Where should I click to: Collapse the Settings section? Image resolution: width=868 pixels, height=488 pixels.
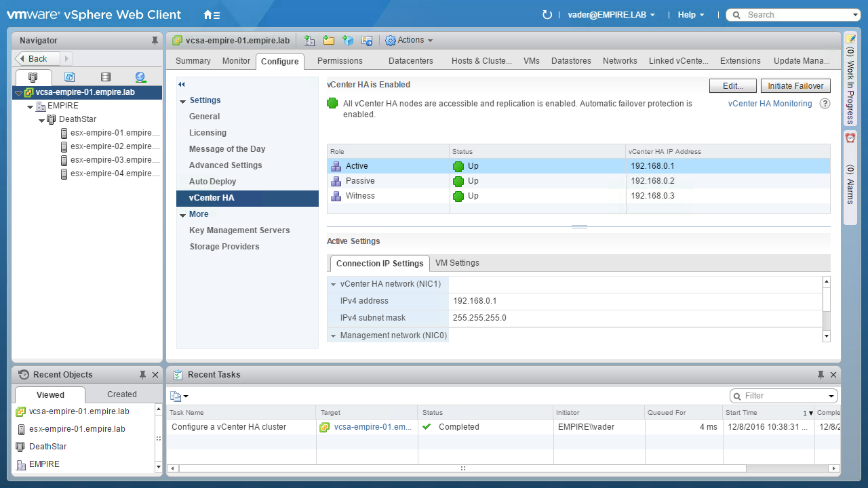point(182,101)
